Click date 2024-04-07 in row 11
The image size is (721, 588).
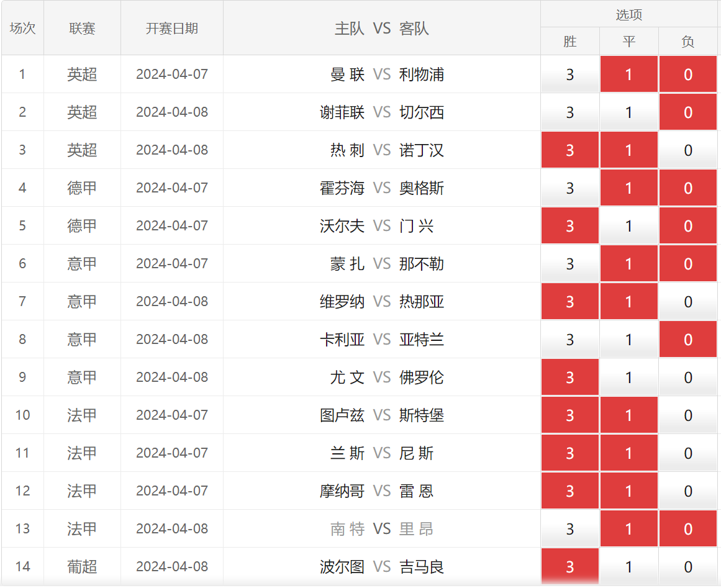(x=172, y=453)
